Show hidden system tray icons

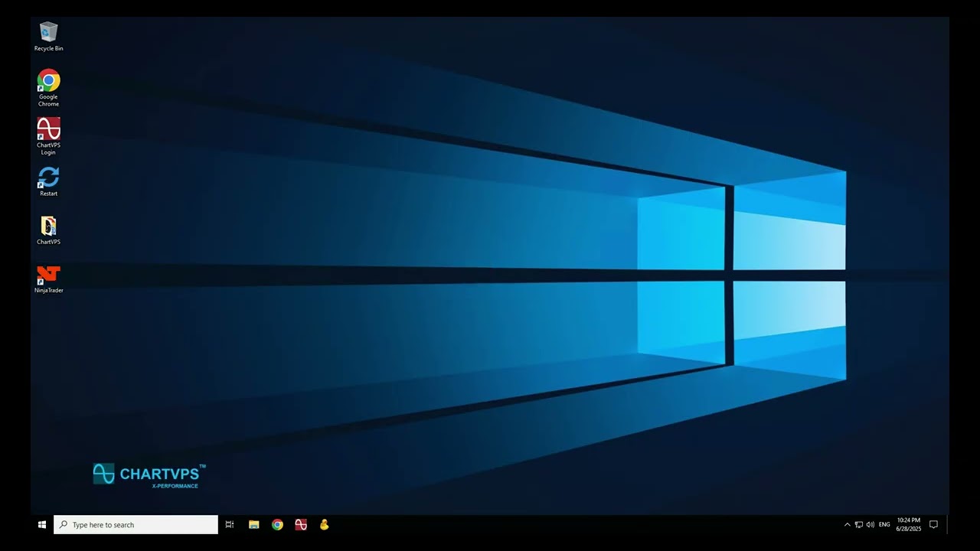(847, 525)
